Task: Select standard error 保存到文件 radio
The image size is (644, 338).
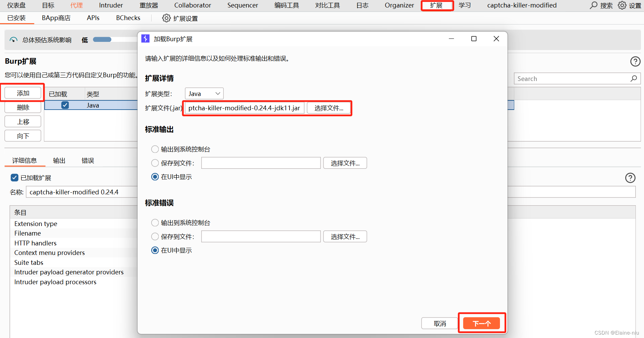Action: 155,237
